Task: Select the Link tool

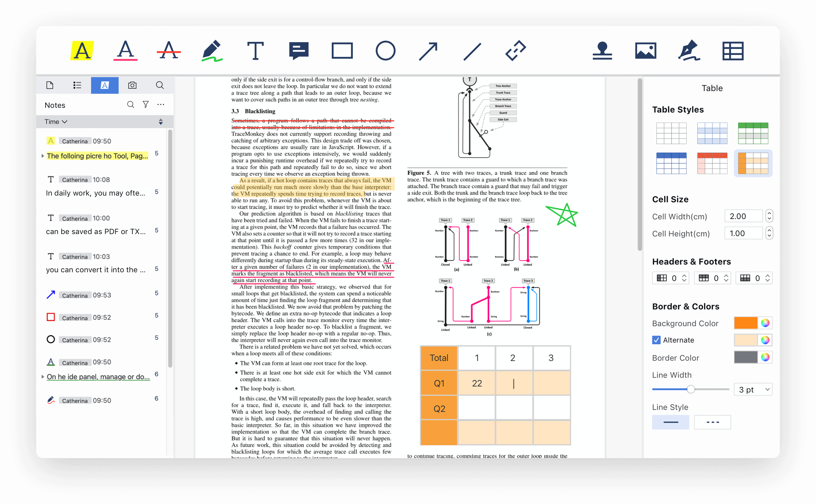Action: coord(515,51)
